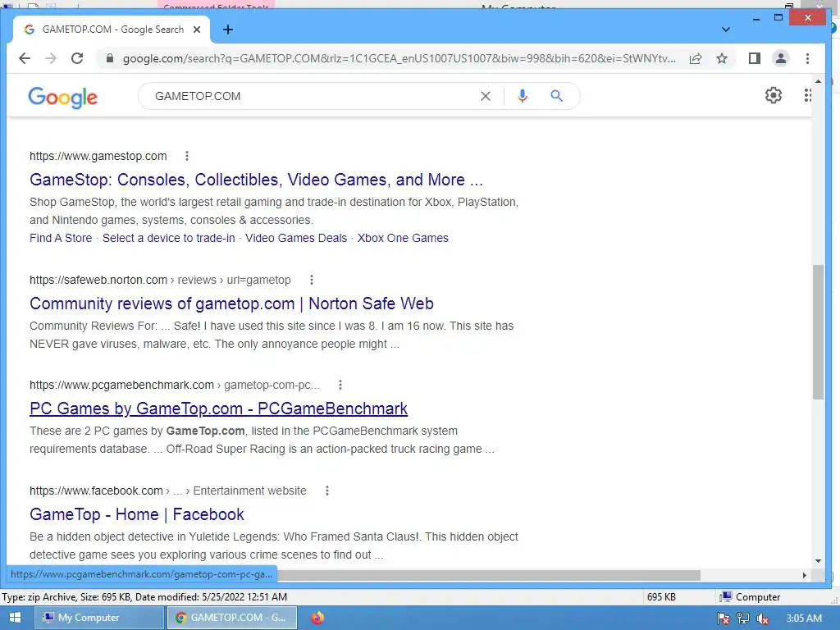Open more options for Facebook result

pos(327,491)
